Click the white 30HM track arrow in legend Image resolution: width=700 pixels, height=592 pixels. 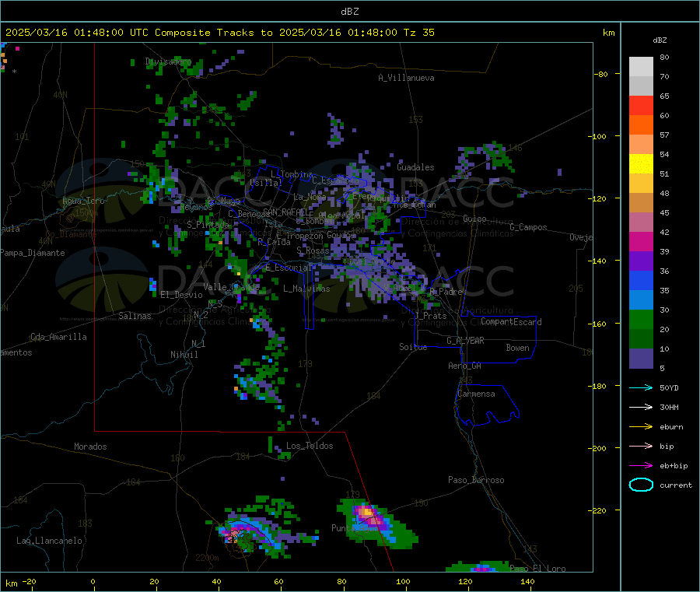[x=641, y=407]
